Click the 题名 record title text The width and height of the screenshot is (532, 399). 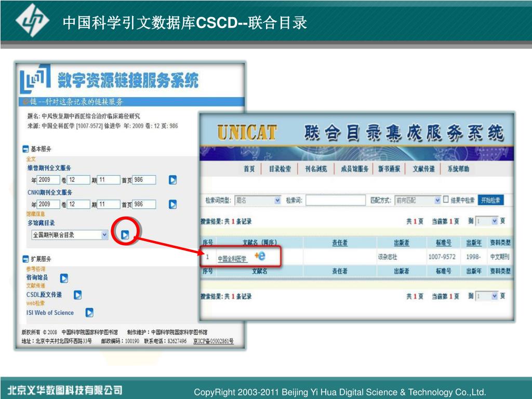pos(84,116)
